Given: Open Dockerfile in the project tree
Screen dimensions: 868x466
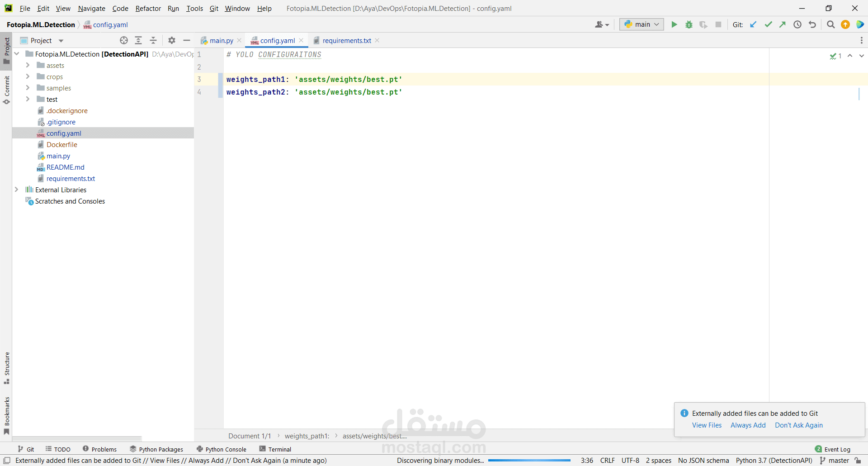Looking at the screenshot, I should click(x=62, y=144).
